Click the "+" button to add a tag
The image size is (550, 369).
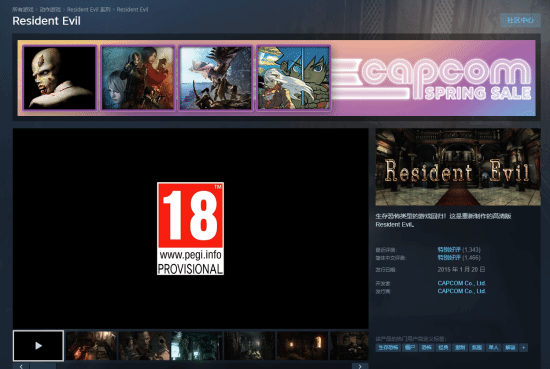click(524, 347)
